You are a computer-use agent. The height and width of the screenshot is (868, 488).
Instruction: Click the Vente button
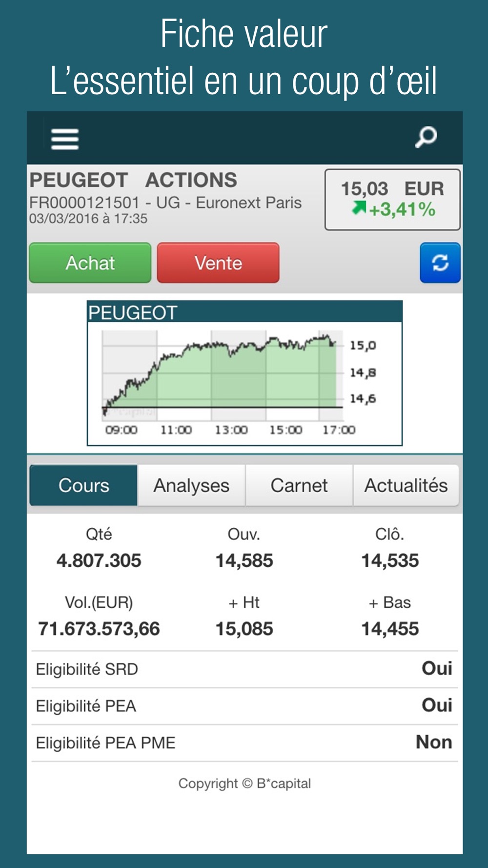(x=218, y=263)
